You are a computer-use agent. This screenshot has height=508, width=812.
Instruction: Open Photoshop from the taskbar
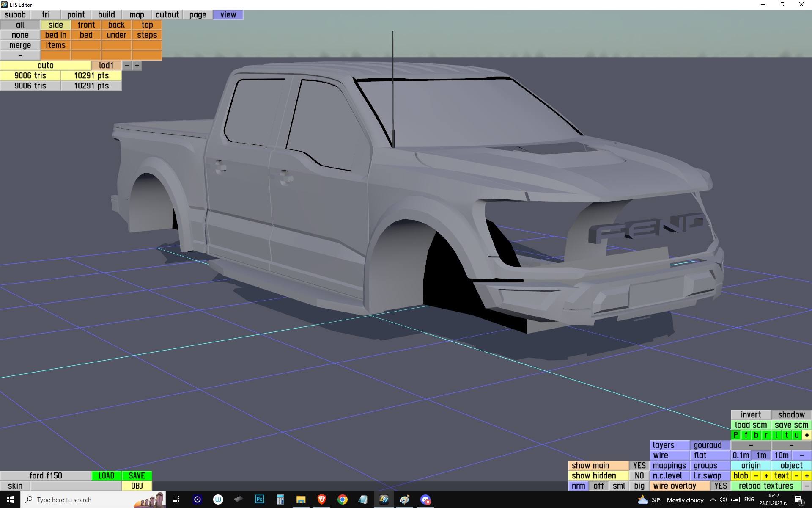pyautogui.click(x=259, y=500)
